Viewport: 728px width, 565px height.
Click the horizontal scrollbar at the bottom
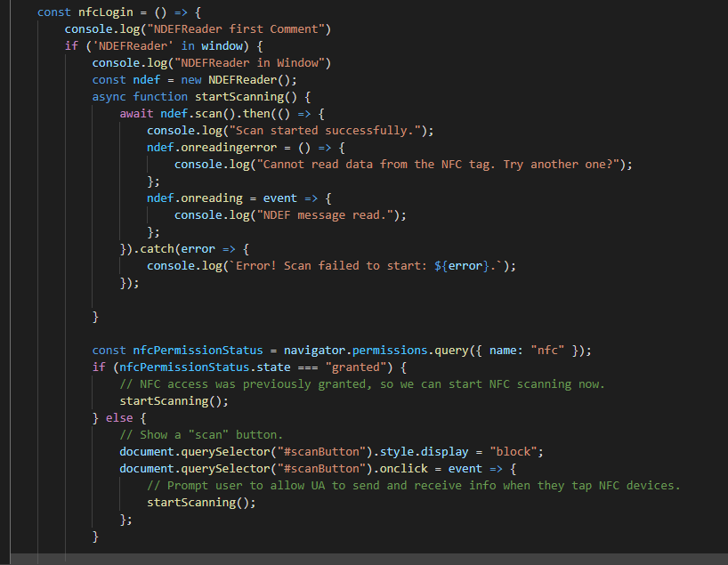356,561
